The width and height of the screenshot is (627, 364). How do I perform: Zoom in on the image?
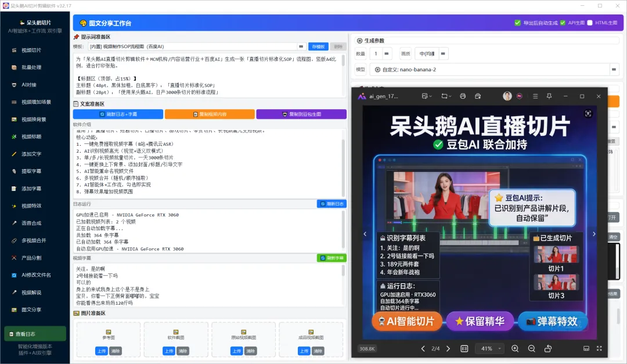pos(515,349)
